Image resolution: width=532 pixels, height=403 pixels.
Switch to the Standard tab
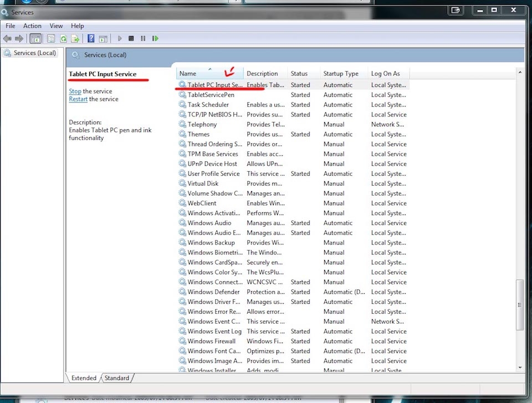pyautogui.click(x=117, y=378)
